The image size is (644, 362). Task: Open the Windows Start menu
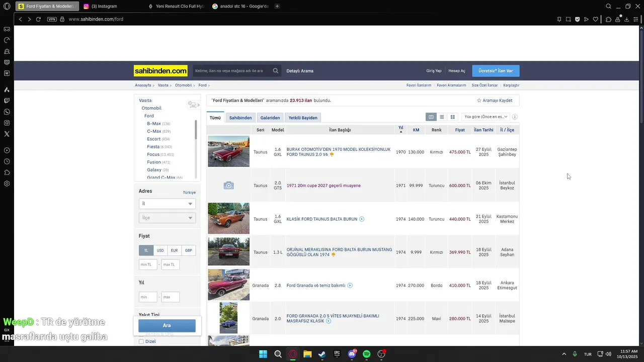[x=263, y=354]
